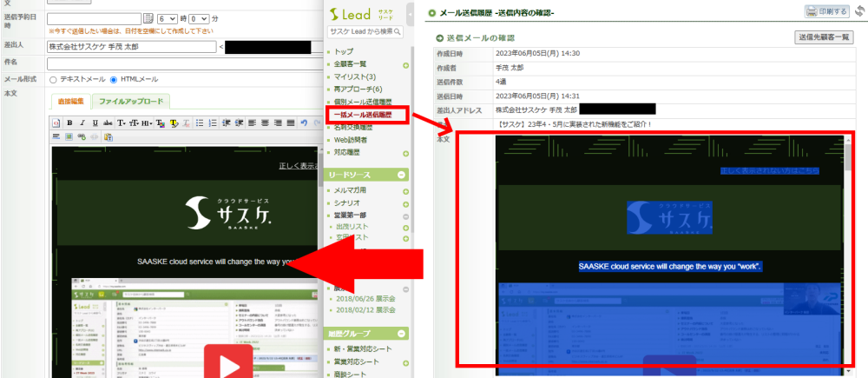The width and height of the screenshot is (868, 378).
Task: Apply italic formatting in the editor
Action: [x=82, y=123]
